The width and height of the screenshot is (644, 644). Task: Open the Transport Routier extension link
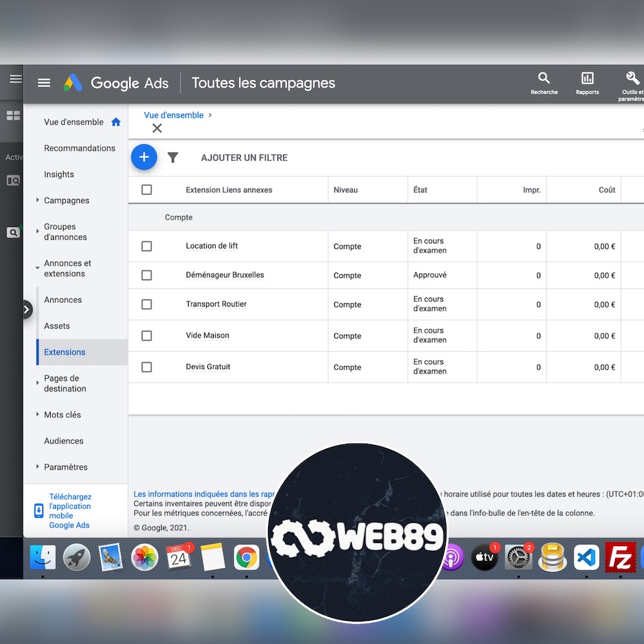216,305
